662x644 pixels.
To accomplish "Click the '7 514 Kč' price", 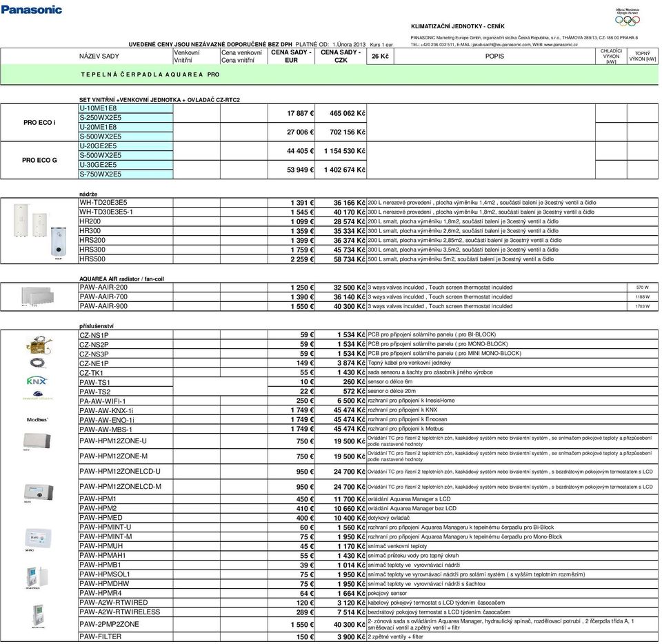I will tap(351, 612).
